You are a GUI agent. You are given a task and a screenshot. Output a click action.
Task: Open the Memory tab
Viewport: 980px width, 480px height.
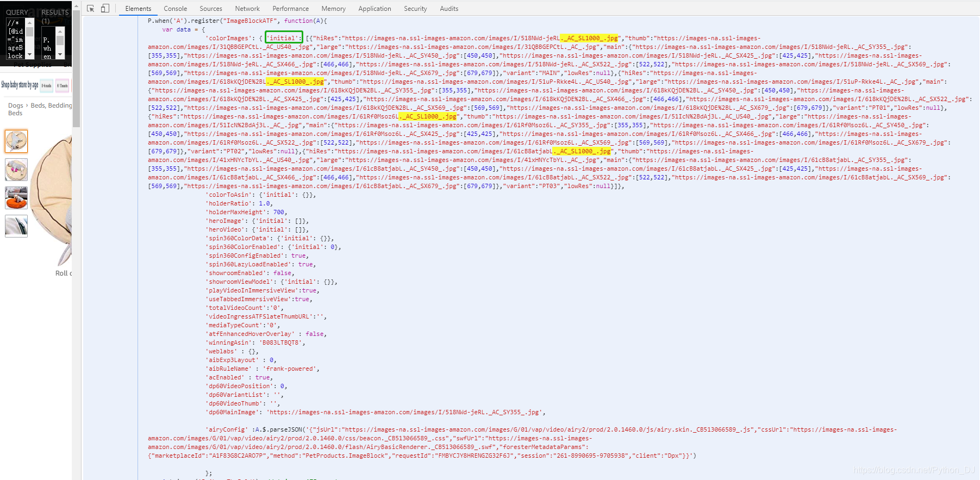[333, 9]
